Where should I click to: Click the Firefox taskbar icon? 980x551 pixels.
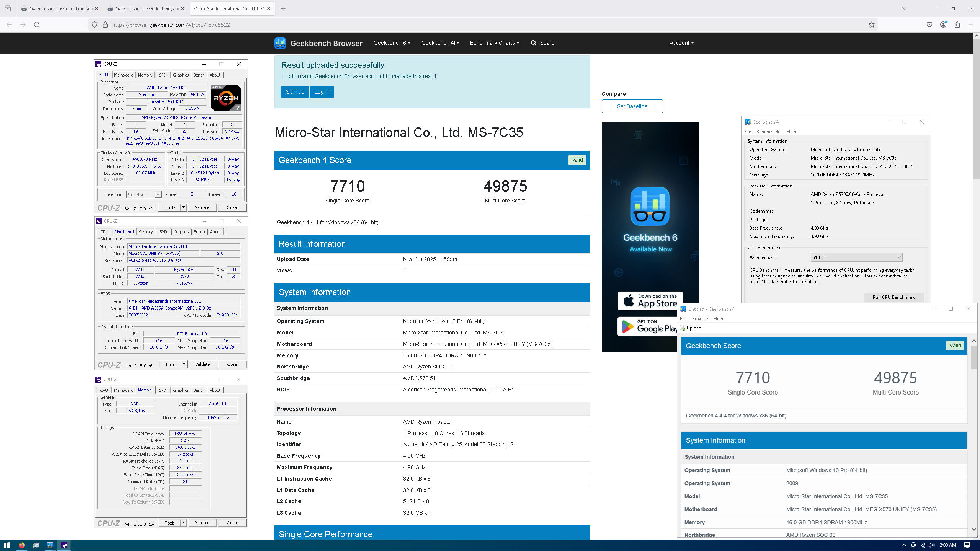click(x=21, y=545)
